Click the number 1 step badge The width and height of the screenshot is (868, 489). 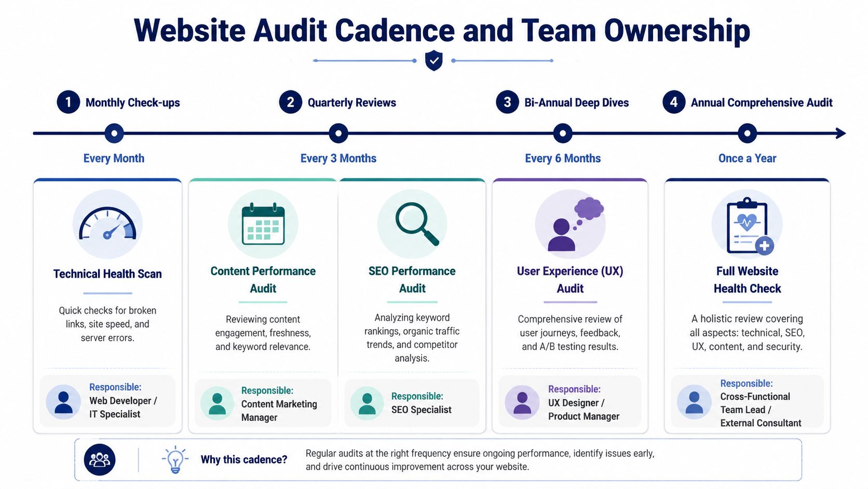(69, 102)
